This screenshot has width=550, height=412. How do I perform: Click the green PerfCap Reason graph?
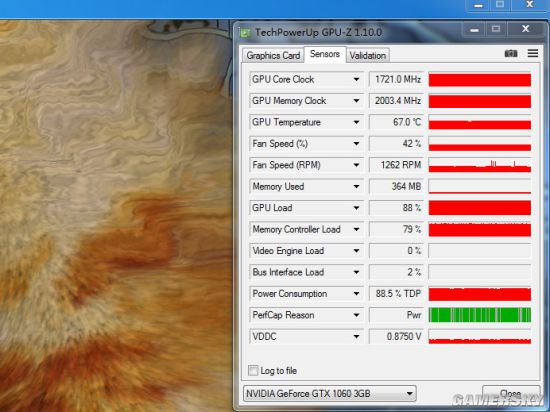pyautogui.click(x=479, y=315)
